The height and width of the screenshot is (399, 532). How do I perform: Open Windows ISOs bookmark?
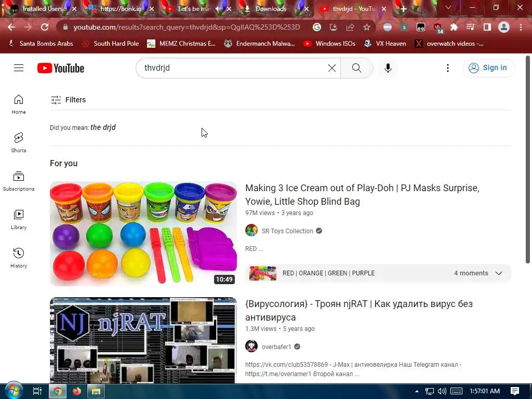pyautogui.click(x=329, y=44)
